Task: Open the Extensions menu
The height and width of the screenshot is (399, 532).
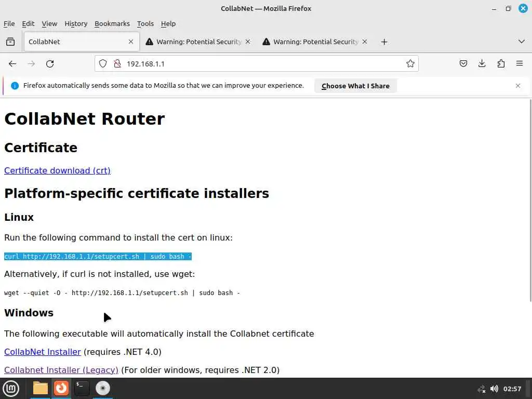Action: 501,63
